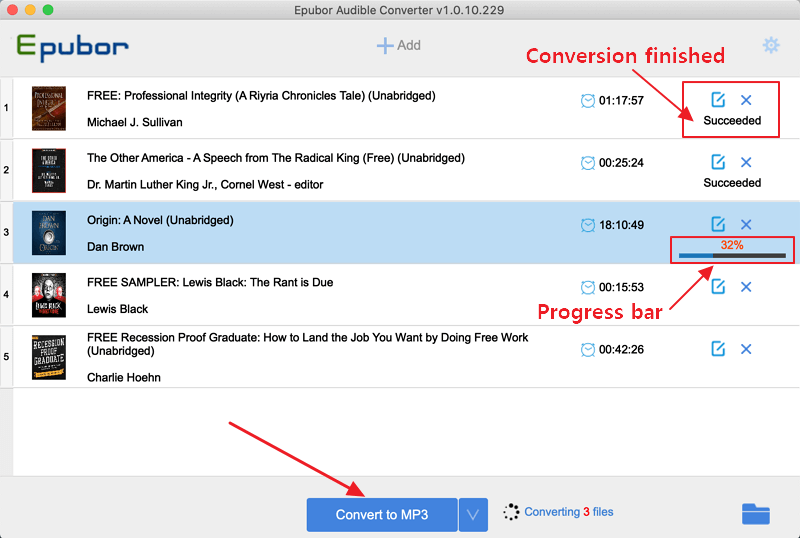Screen dimensions: 800x538
Task: Click the Lewis Black cover thumbnail
Action: tap(49, 295)
